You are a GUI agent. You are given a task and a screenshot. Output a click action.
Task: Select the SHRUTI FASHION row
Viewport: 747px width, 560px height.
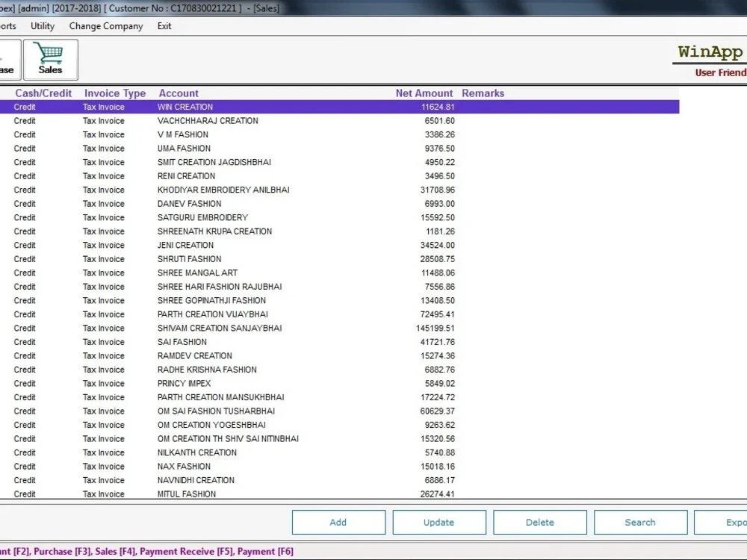point(339,259)
